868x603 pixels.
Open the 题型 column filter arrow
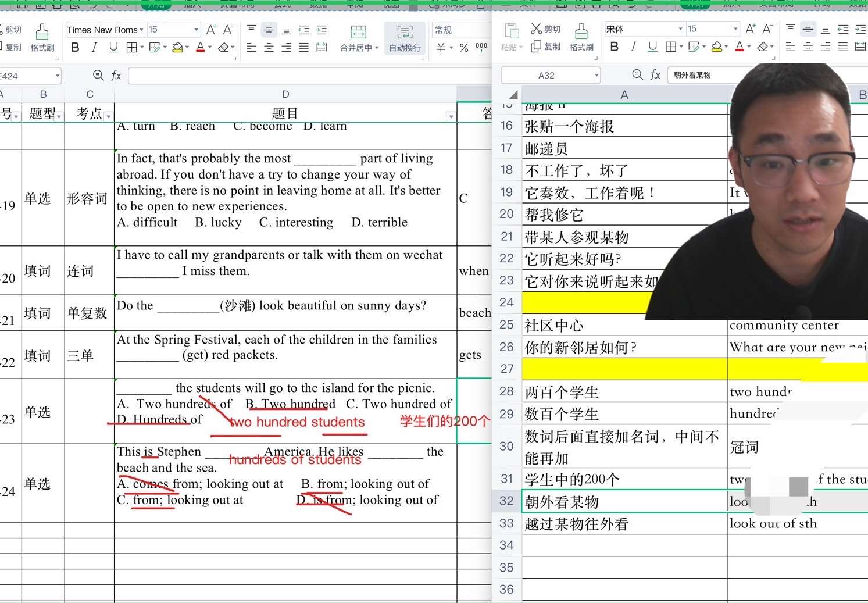59,117
